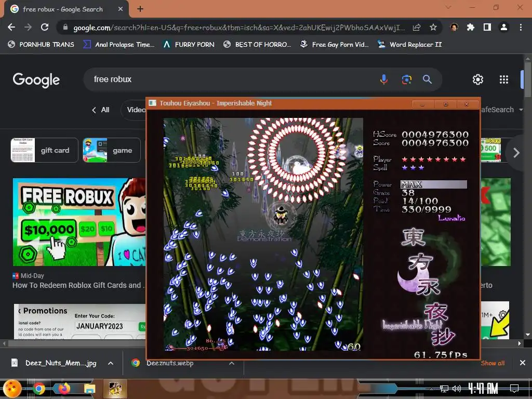Click the Google logo
Viewport: 532px width, 399px height.
tap(36, 79)
